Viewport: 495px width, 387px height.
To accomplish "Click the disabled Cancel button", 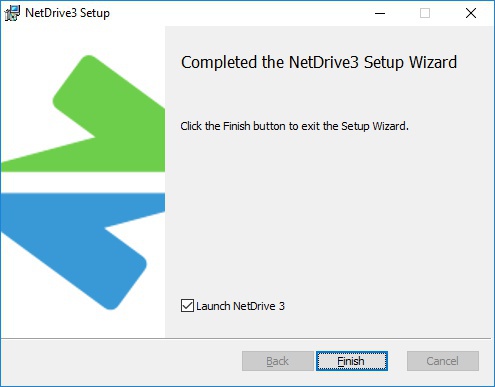I will (x=443, y=361).
